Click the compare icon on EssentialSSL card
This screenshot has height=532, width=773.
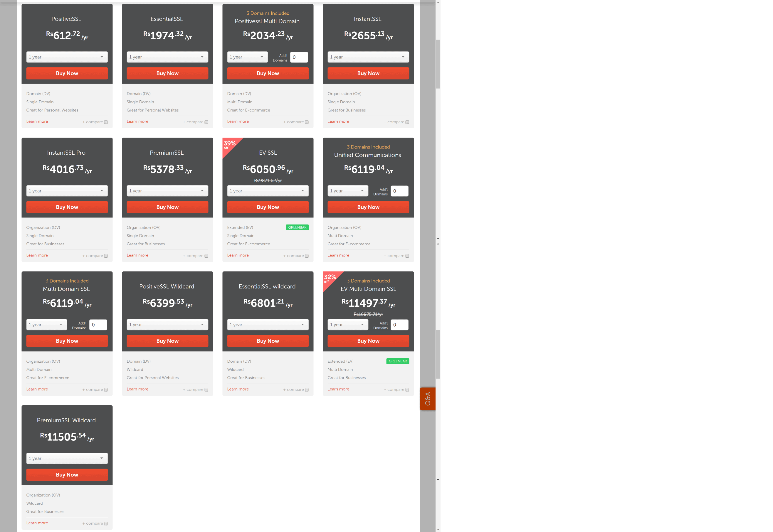205,122
